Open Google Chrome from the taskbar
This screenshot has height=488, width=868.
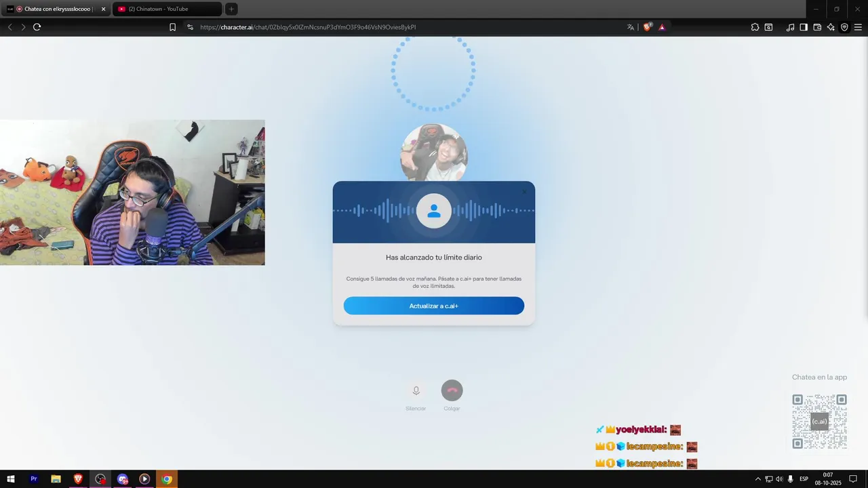click(x=167, y=479)
